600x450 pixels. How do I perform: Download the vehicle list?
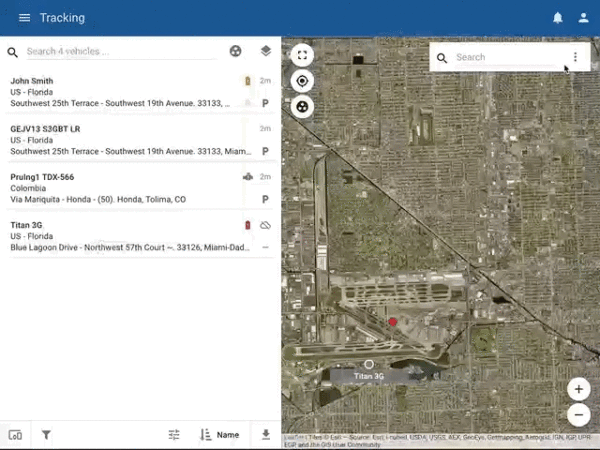point(265,435)
